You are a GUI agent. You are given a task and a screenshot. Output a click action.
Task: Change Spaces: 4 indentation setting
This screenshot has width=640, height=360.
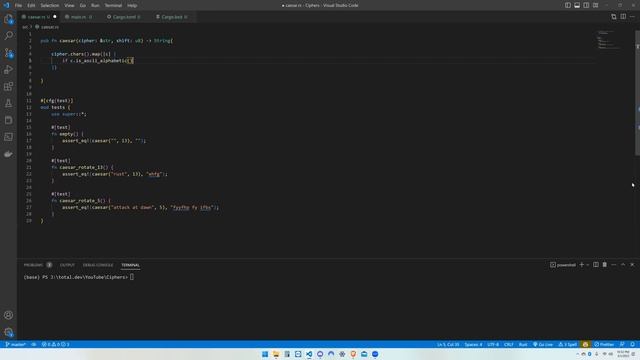(473, 344)
